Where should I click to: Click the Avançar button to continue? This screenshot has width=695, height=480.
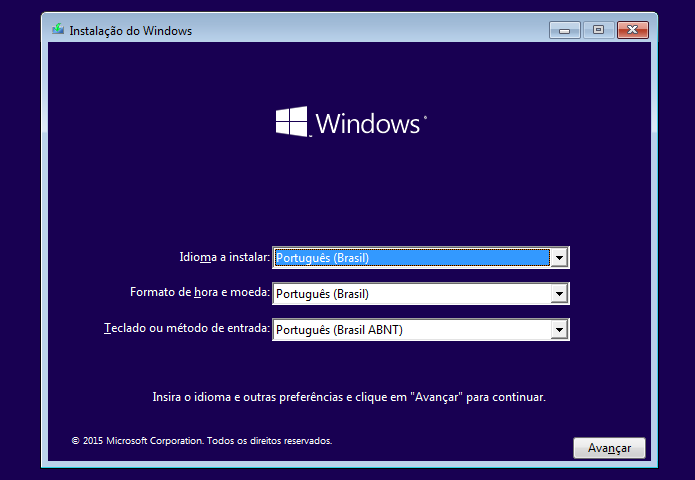[609, 448]
